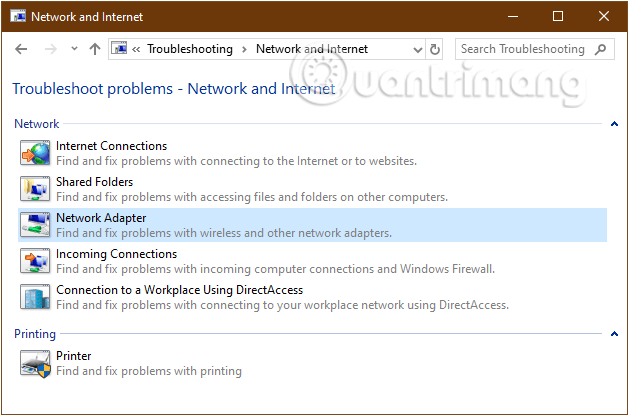Click the search magnifier icon
This screenshot has height=416, width=629.
[601, 49]
